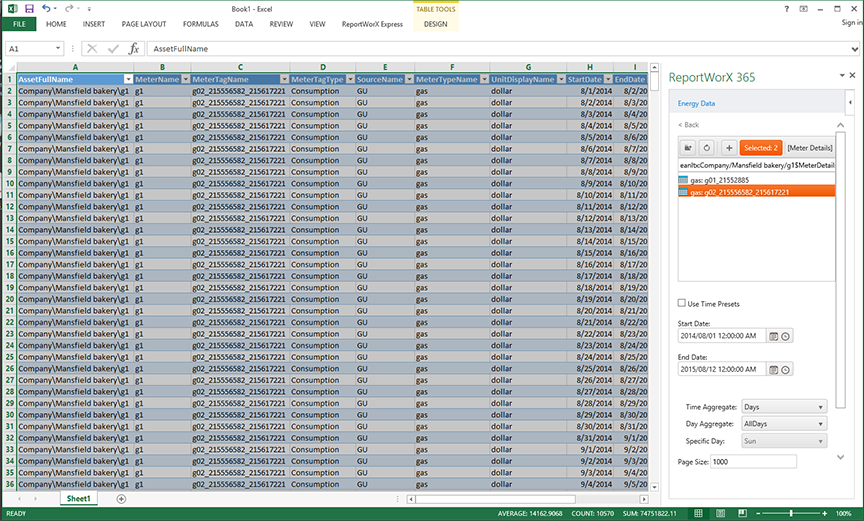This screenshot has width=864, height=521.
Task: Click the Insert Function fx icon
Action: tap(134, 48)
